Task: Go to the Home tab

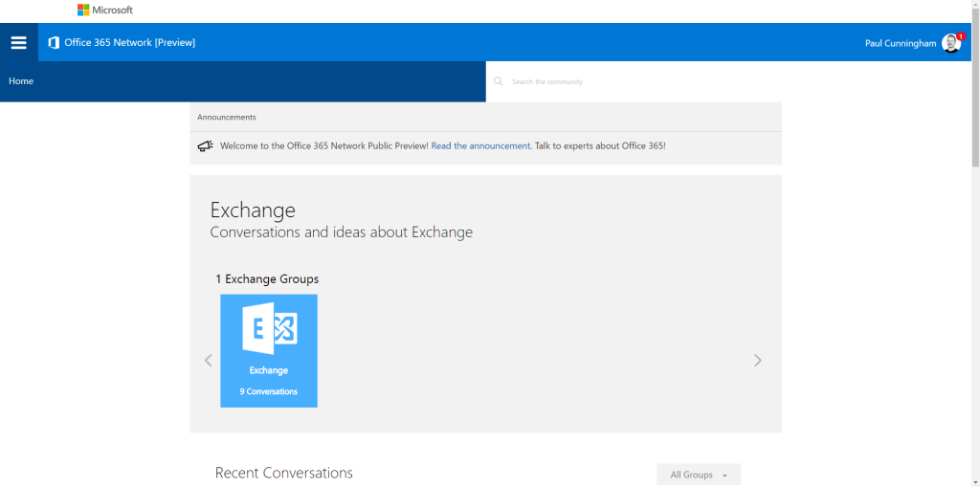Action: [21, 81]
